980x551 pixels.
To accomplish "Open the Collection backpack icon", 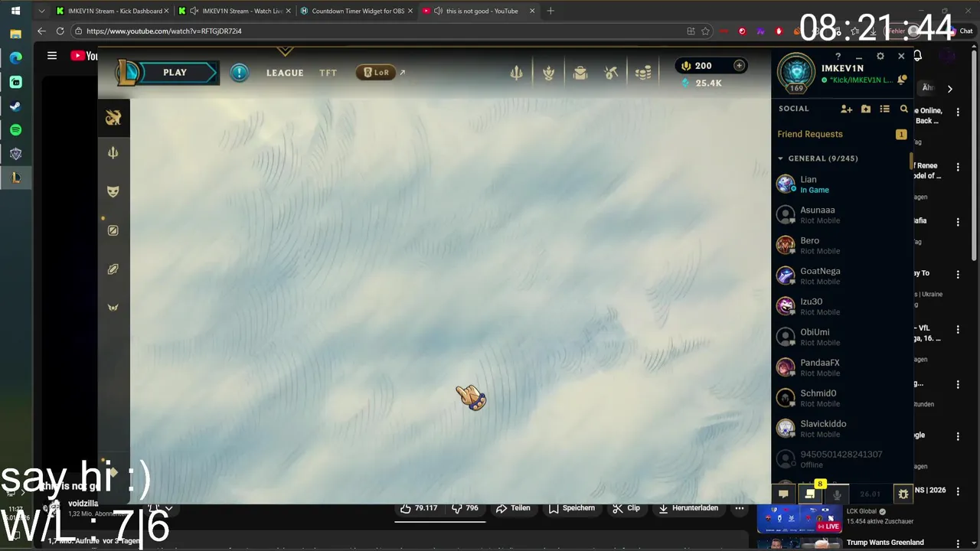I will (x=580, y=73).
